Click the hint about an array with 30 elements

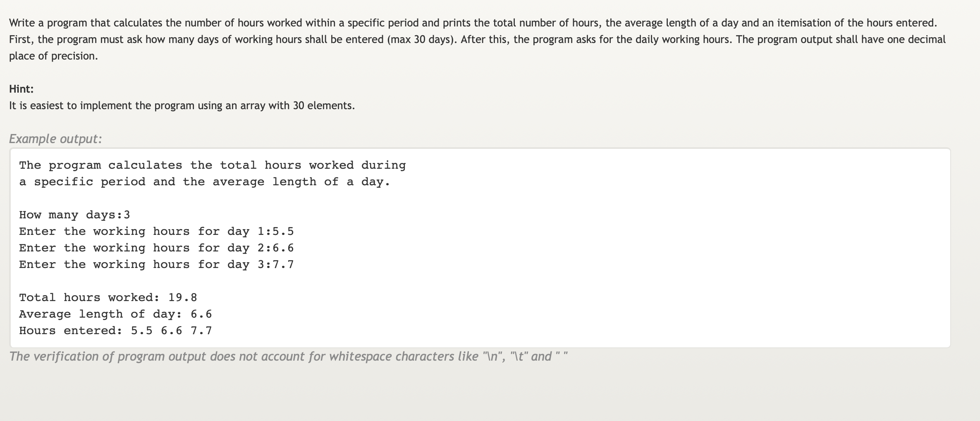pos(182,105)
